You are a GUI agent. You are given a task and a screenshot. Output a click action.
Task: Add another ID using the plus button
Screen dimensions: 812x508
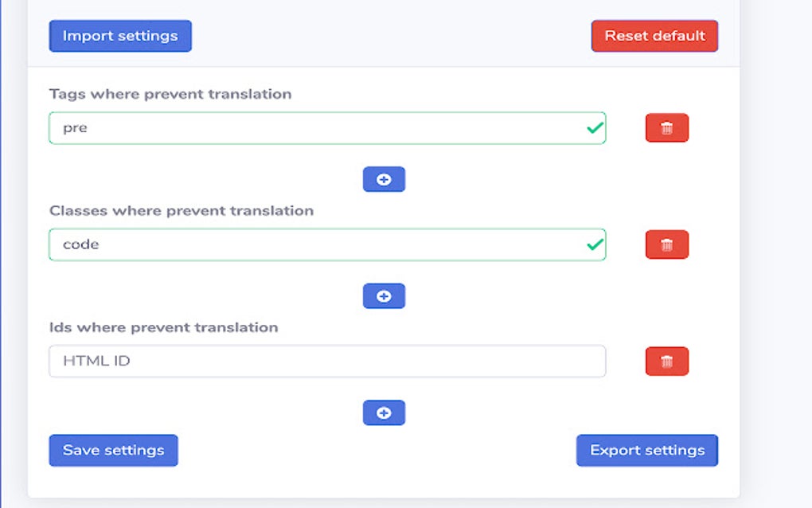click(384, 412)
